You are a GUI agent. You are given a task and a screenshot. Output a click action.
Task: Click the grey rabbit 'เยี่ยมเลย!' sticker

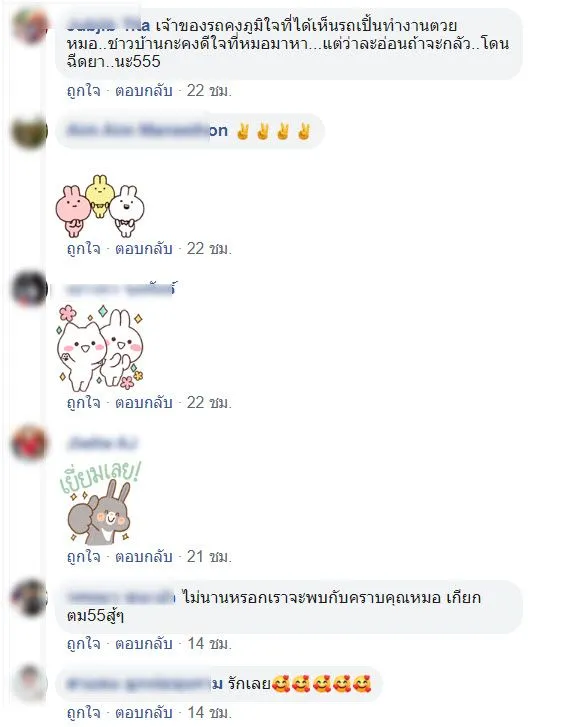[100, 503]
